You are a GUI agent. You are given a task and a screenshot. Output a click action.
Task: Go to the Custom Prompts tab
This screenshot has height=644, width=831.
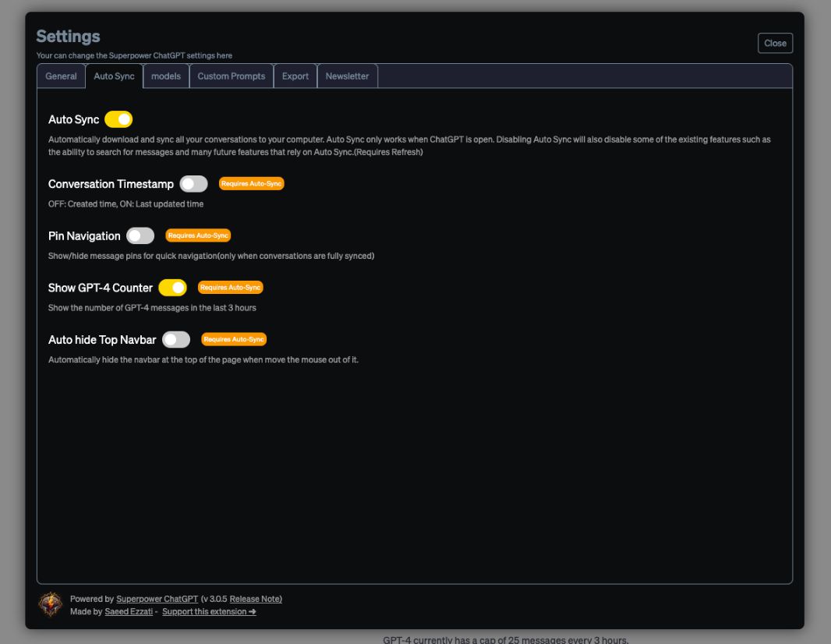(x=232, y=76)
